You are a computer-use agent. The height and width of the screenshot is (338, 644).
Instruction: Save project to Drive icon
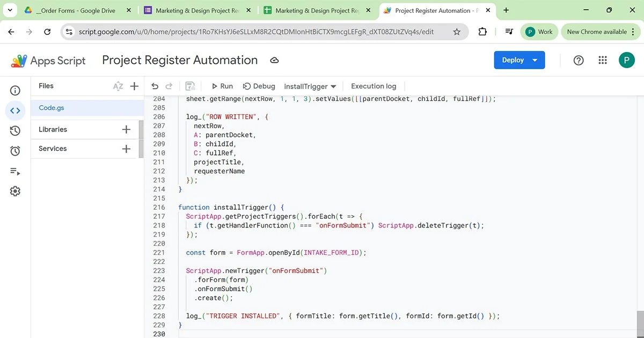[190, 86]
